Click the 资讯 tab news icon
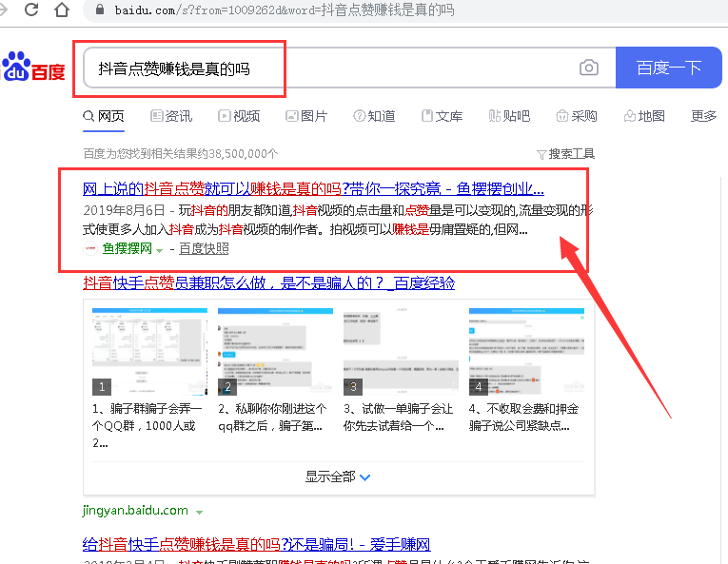The image size is (728, 564). pos(156,116)
